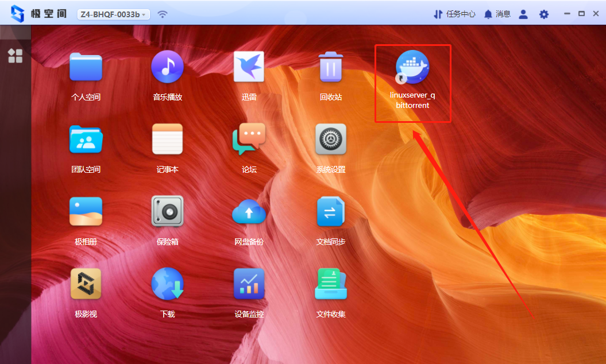Open the 个人空间 folder
Screen dimensions: 606x364
[x=86, y=67]
